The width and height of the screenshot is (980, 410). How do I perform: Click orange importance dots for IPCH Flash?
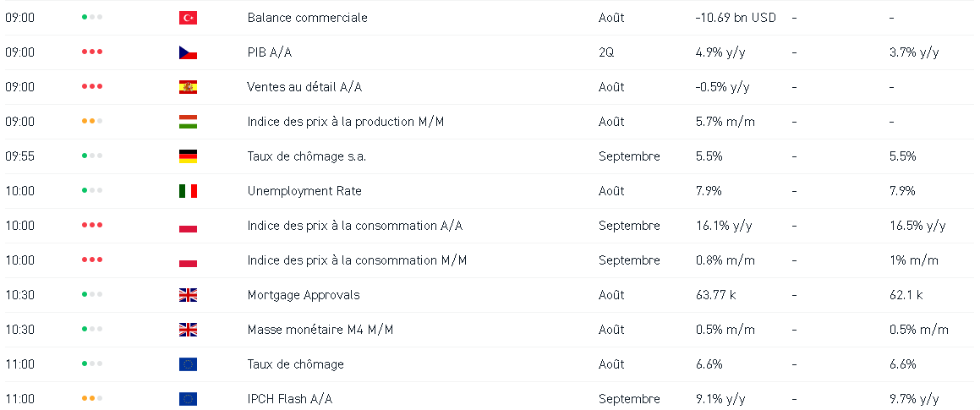point(92,399)
